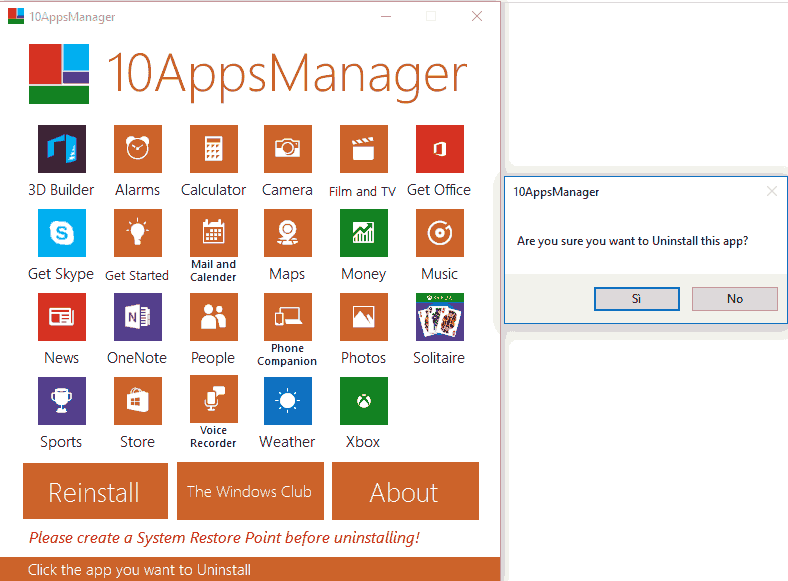Click the Voice Recorder microphone icon
788x581 pixels.
pyautogui.click(x=214, y=399)
